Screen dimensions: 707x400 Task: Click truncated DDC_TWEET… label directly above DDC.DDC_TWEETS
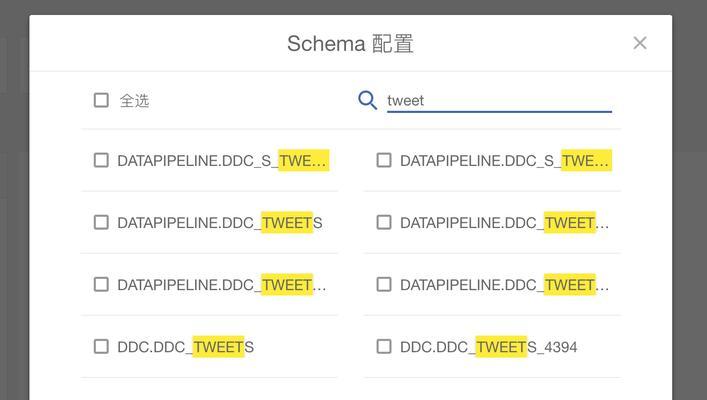tap(222, 285)
